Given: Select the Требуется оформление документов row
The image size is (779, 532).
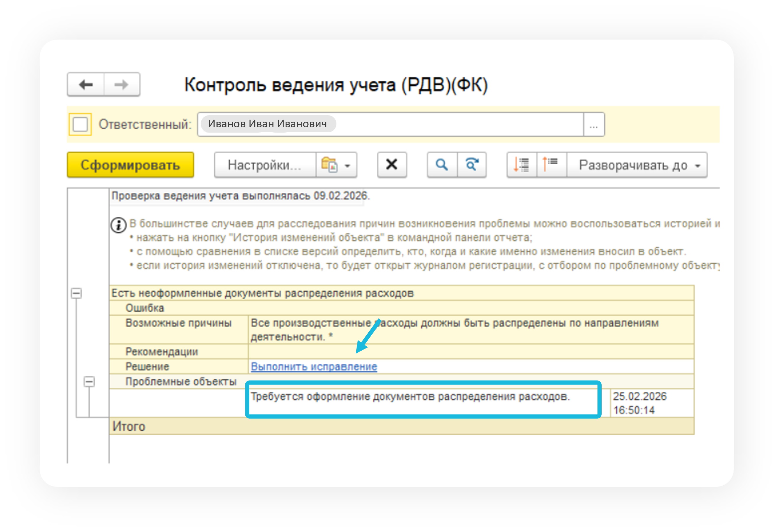Looking at the screenshot, I should tap(410, 397).
